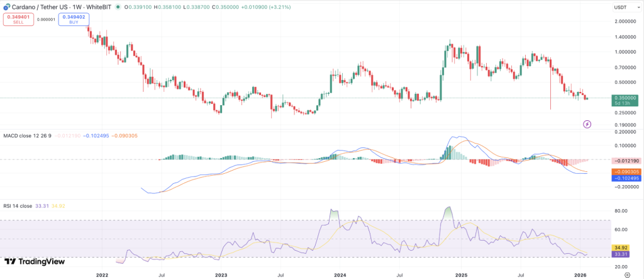Viewport: 644px width, 279px height.
Task: Click the SELL price button
Action: tap(18, 19)
